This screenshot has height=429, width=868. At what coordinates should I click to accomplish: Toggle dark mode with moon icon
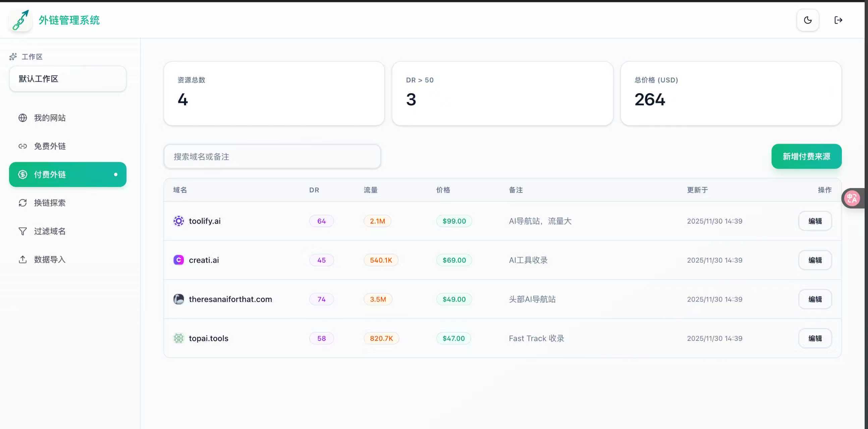[x=808, y=20]
